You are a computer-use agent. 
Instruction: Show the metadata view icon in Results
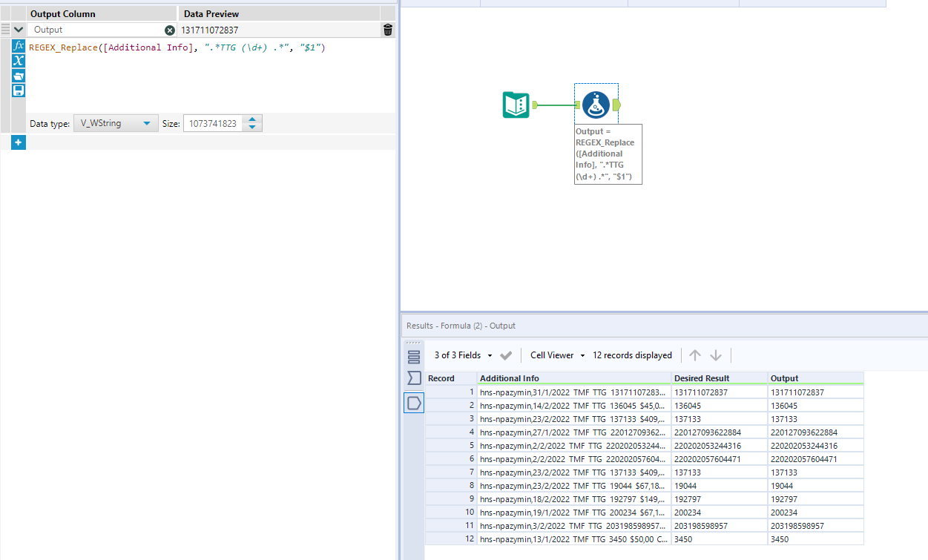pos(414,357)
